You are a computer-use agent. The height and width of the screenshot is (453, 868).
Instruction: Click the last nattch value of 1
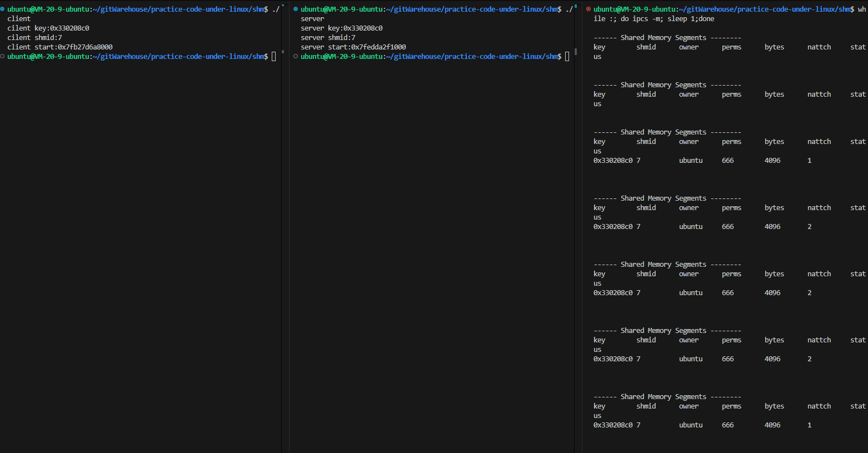pos(809,425)
